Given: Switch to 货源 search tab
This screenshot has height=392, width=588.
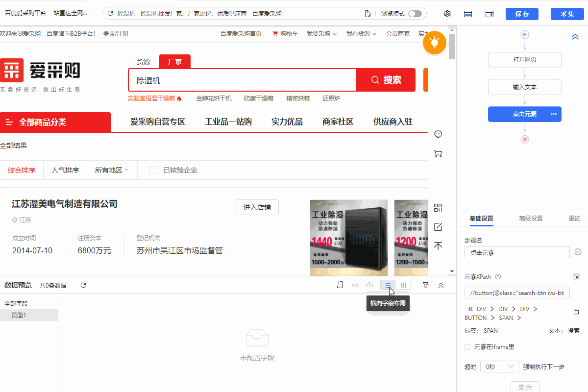Looking at the screenshot, I should (144, 62).
